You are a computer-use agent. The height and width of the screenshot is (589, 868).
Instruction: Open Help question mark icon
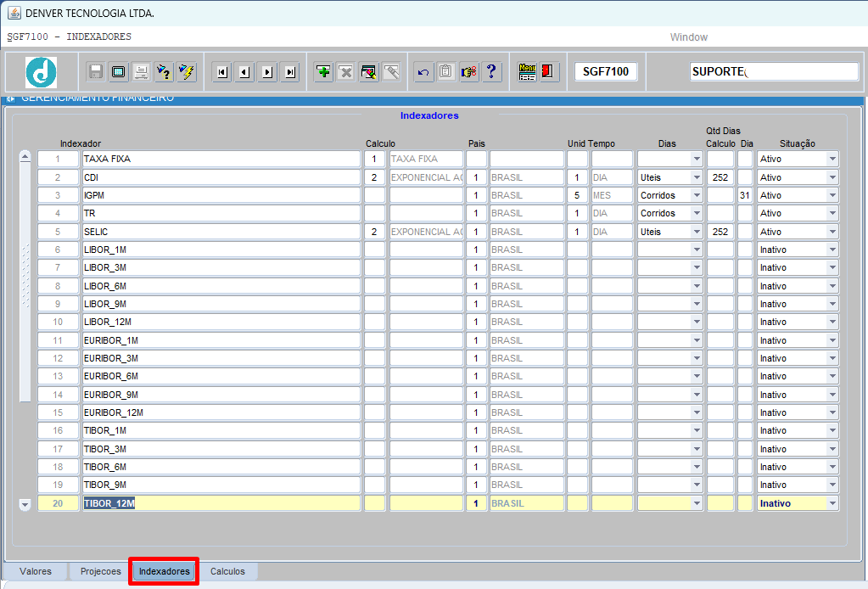coord(491,72)
